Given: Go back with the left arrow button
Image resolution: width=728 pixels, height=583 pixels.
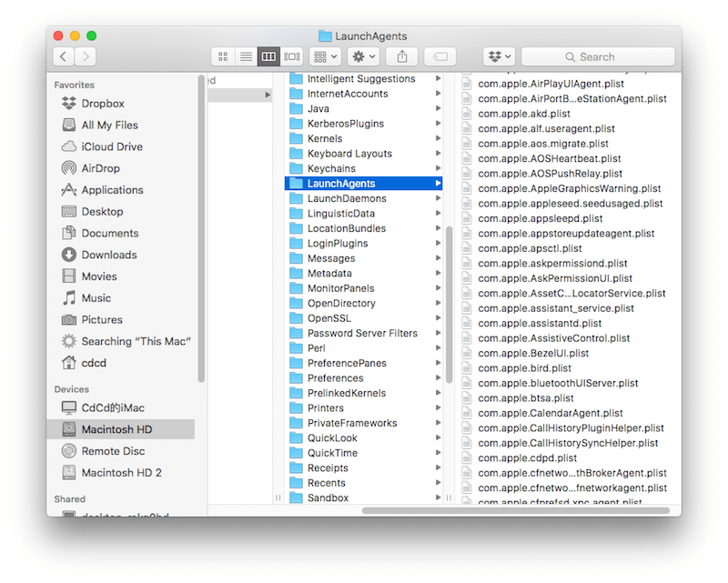Looking at the screenshot, I should coord(63,56).
